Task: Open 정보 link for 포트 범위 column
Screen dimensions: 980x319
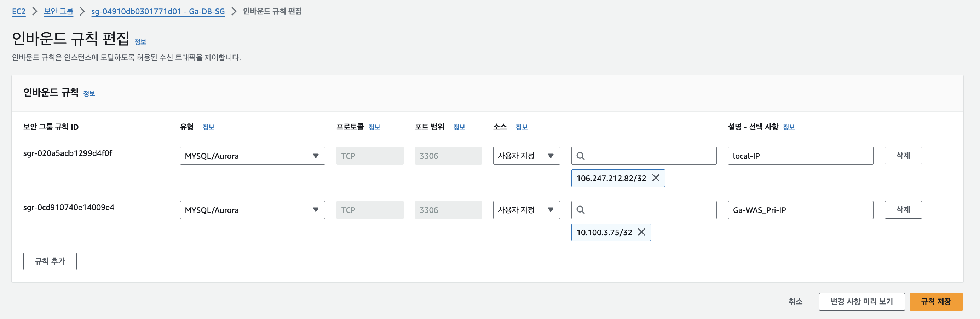Action: point(459,127)
